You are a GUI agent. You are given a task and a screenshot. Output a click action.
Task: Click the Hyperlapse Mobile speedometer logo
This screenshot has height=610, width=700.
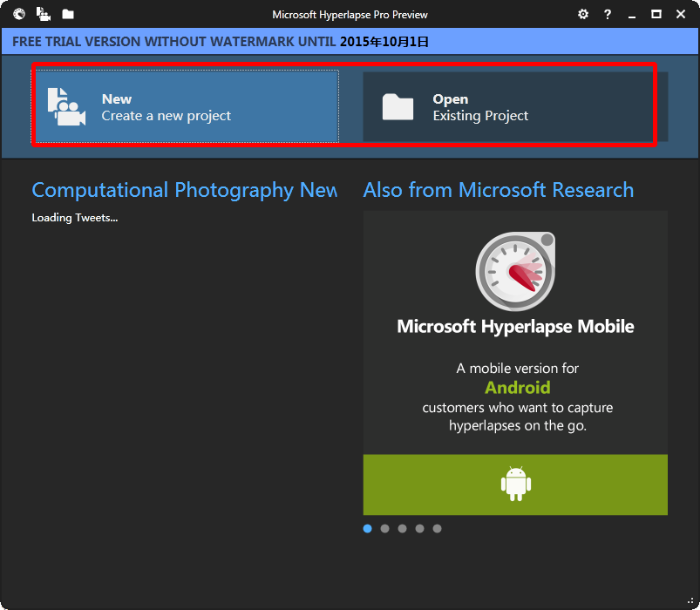[515, 271]
